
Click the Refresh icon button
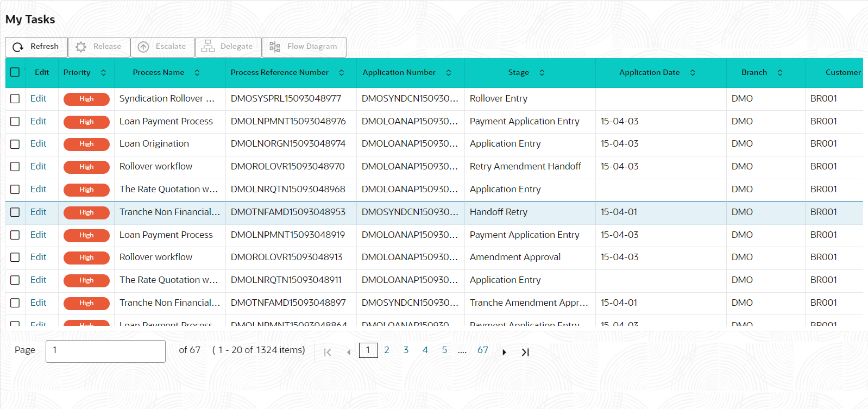(18, 47)
